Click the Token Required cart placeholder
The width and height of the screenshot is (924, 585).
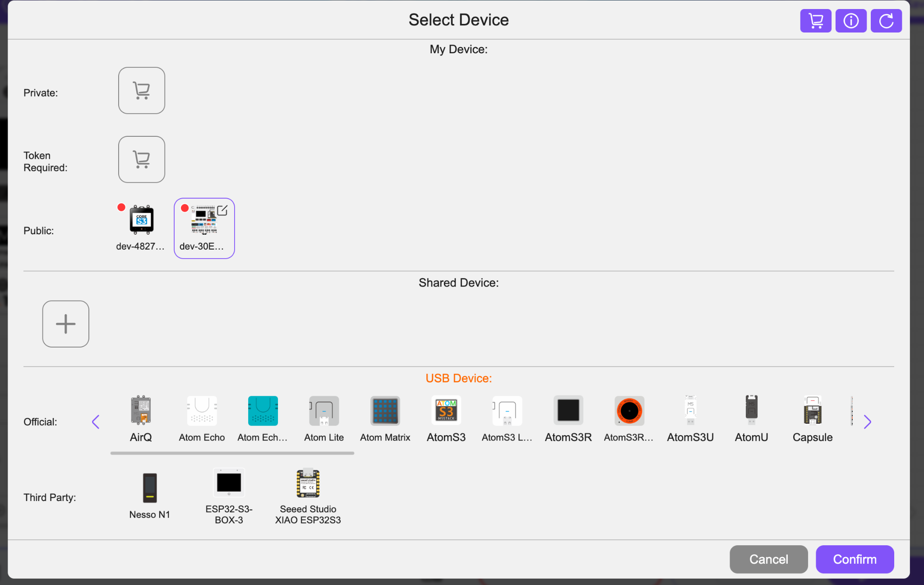(142, 159)
